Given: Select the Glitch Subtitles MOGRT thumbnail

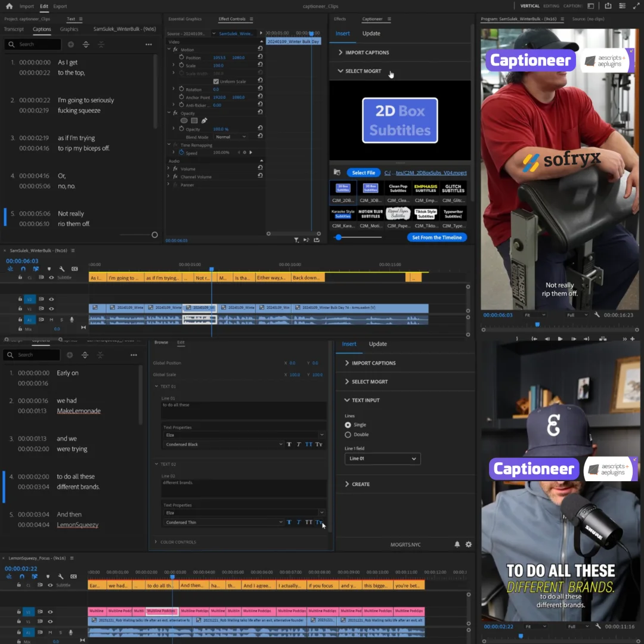Looking at the screenshot, I should (453, 189).
